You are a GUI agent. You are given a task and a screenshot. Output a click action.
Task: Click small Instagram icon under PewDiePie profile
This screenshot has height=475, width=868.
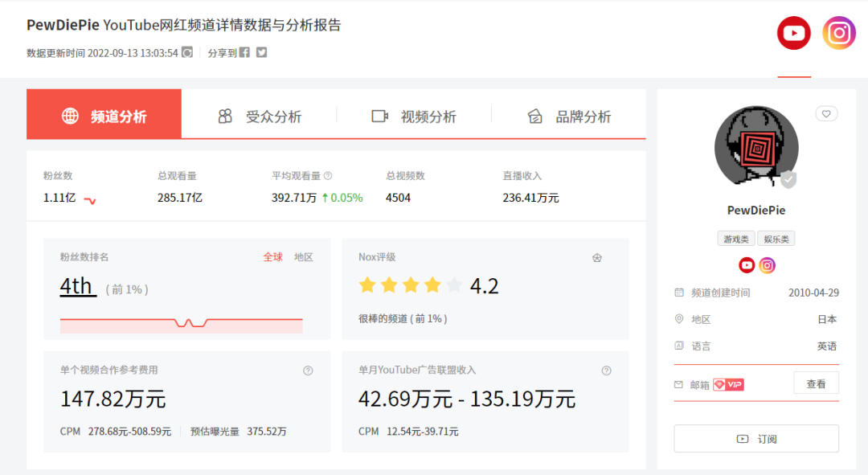[x=767, y=265]
